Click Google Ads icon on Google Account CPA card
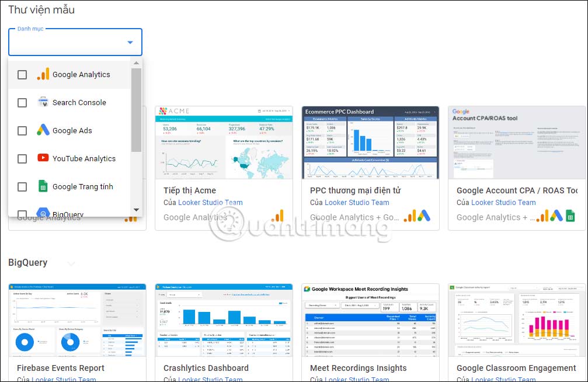This screenshot has width=588, height=382. 556,216
